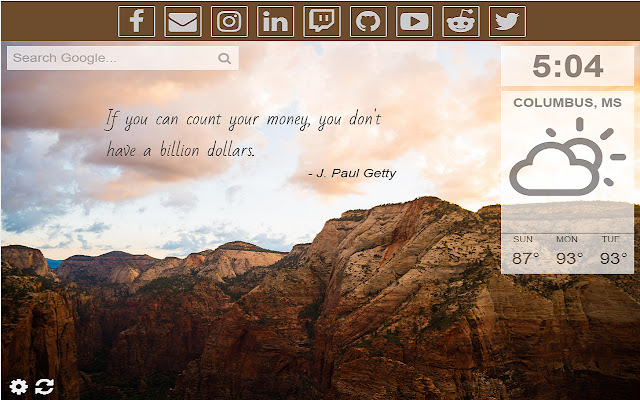Open the Facebook shortcut icon

tap(136, 22)
